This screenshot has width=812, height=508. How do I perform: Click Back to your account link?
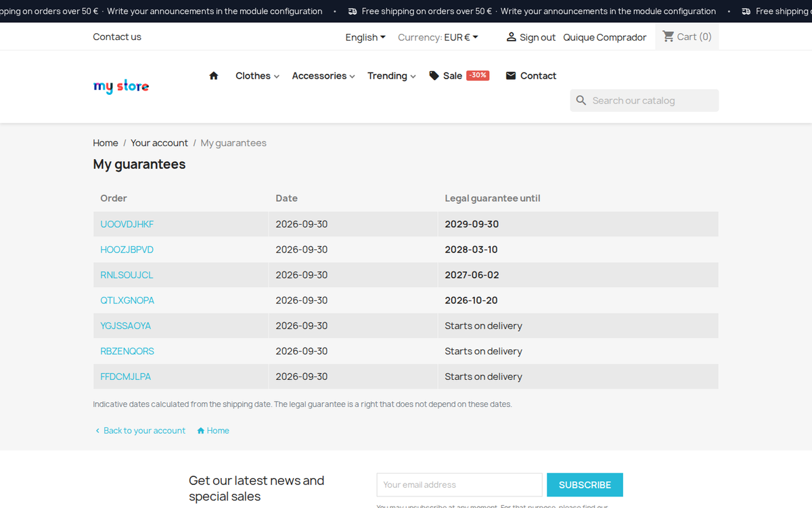tap(140, 431)
